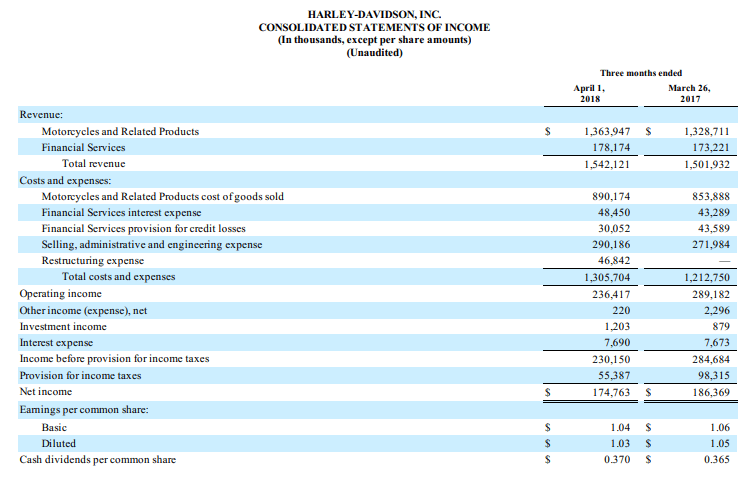Select the 1,203 investment income value
This screenshot has width=756, height=478.
click(617, 327)
